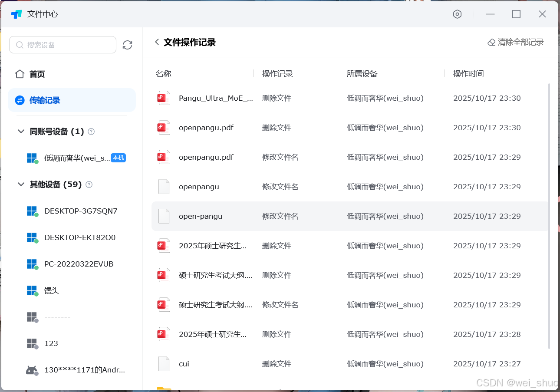Screen dimensions: 560x392
Task: Open settings with the gear icon
Action: pyautogui.click(x=457, y=14)
